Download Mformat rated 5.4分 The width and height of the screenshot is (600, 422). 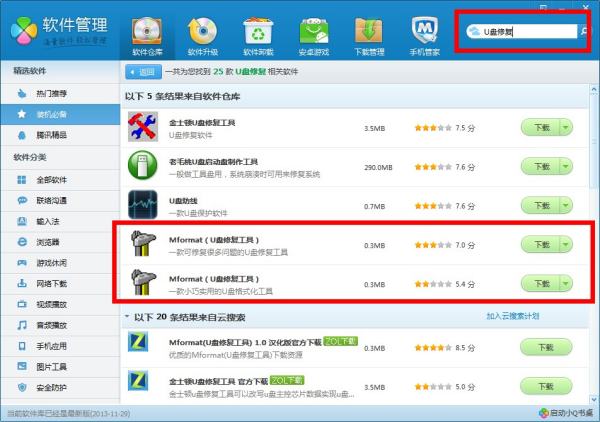[x=541, y=284]
